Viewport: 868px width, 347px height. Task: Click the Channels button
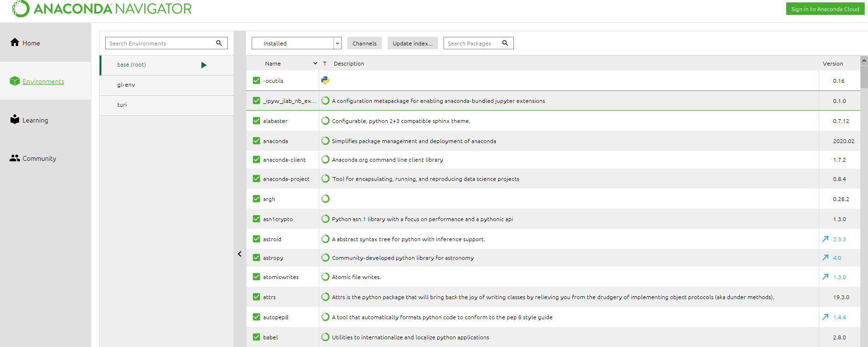coord(364,43)
